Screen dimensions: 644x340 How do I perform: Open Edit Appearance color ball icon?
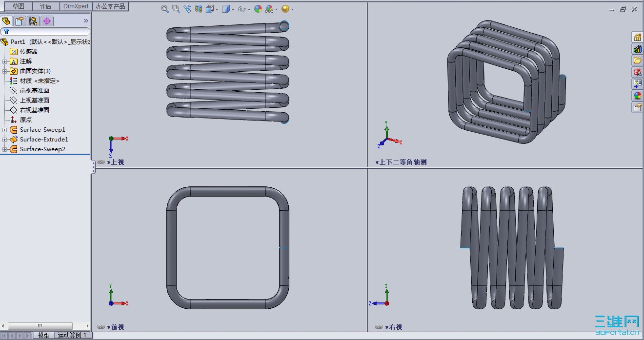tap(258, 9)
